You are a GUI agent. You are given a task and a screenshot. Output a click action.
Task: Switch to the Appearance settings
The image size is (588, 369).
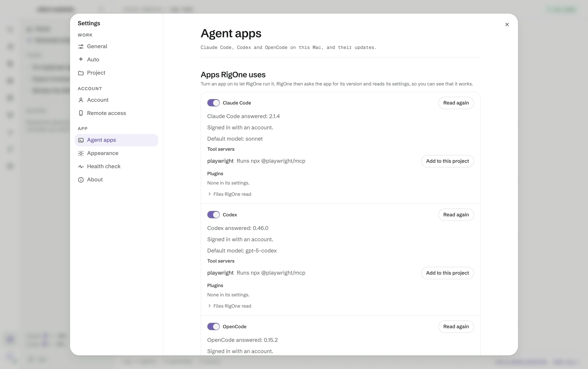pyautogui.click(x=116, y=153)
